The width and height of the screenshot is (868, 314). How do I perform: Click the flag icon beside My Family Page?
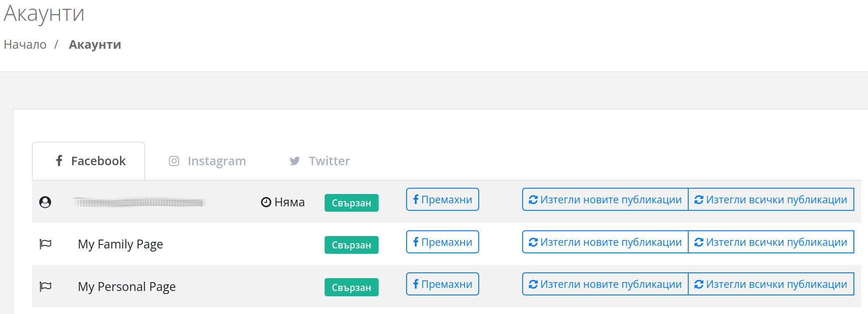pos(46,244)
